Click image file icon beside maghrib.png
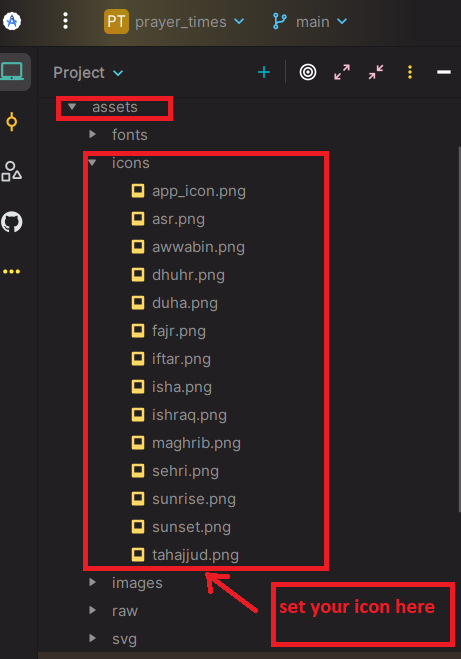Image resolution: width=461 pixels, height=659 pixels. point(138,443)
